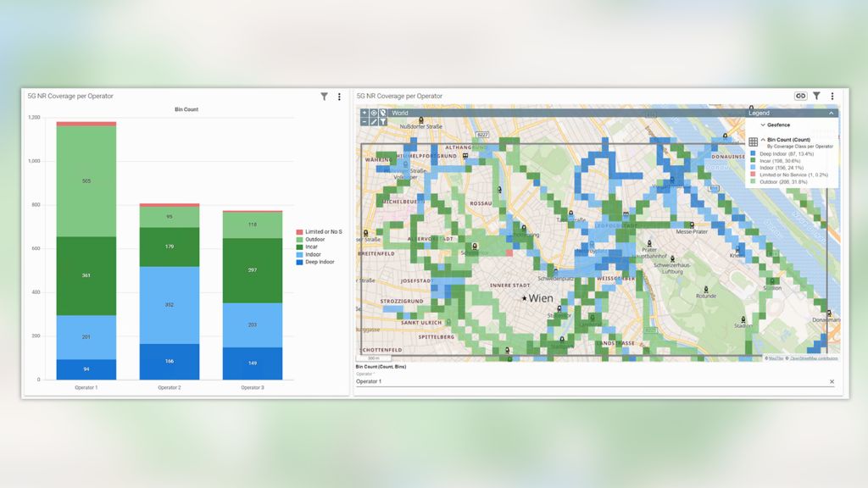Click the map toolbar filter funnel icon
Screen dimensions: 868x488
click(382, 121)
